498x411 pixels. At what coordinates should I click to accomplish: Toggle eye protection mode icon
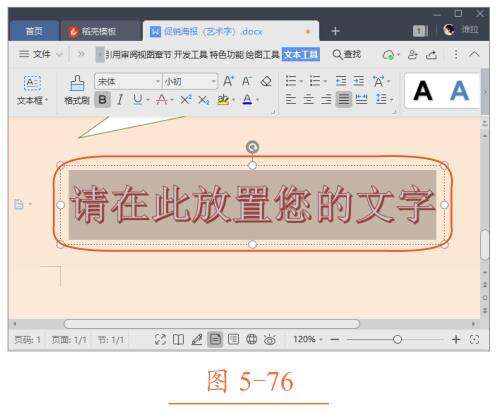click(x=270, y=339)
